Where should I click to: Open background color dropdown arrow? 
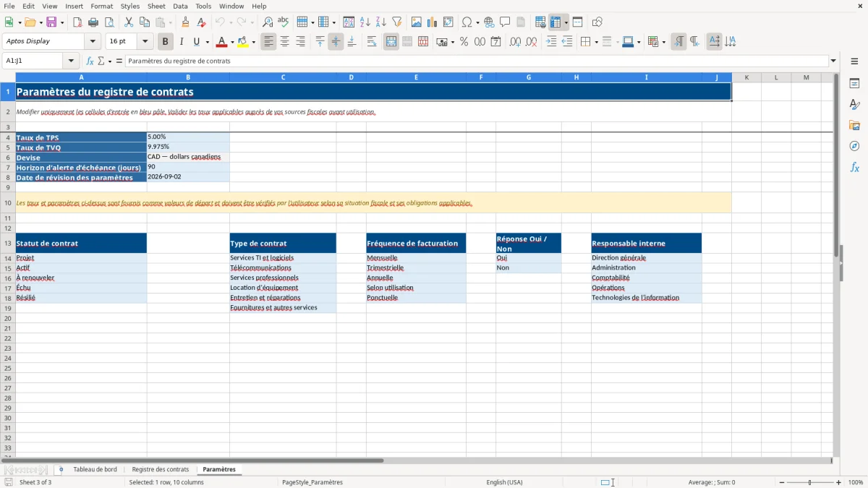254,42
